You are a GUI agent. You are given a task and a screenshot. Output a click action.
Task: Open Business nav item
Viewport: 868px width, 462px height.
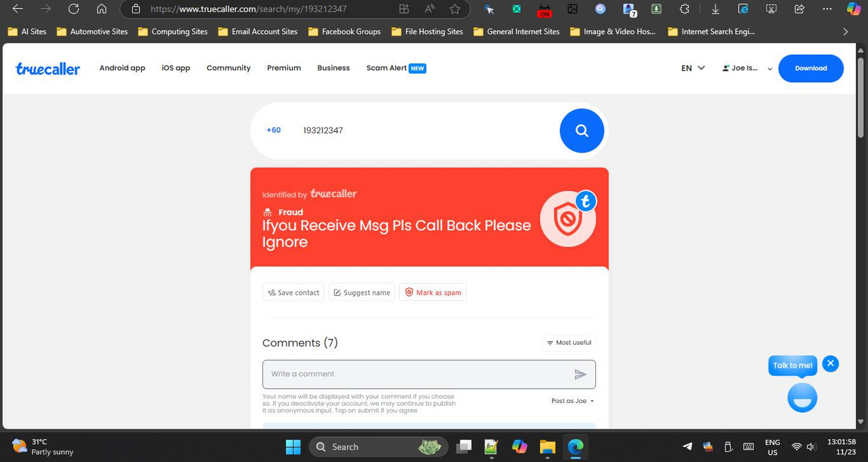[x=334, y=68]
